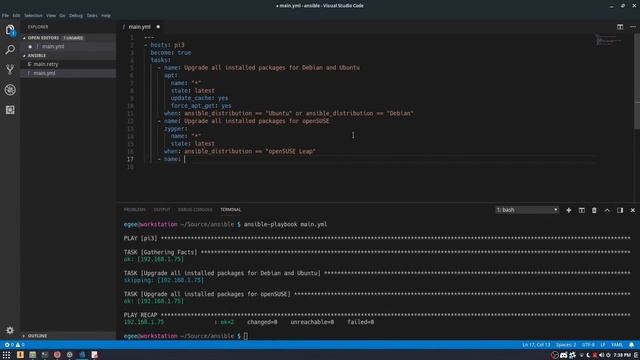The width and height of the screenshot is (640, 360).
Task: Open main.yml under Open Editors
Action: 68,47
